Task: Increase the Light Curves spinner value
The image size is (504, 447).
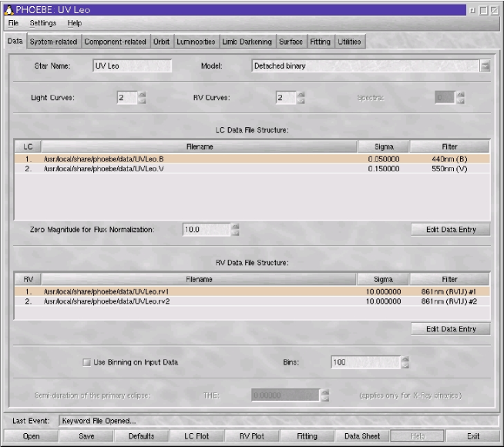Action: pos(142,94)
